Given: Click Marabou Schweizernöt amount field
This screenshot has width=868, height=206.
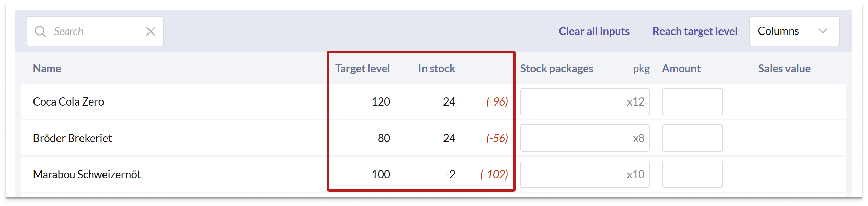Looking at the screenshot, I should (692, 175).
